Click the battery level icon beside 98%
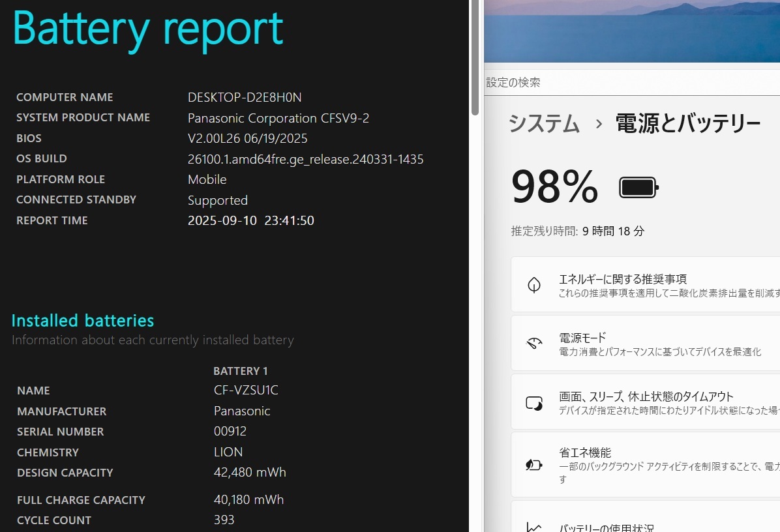Viewport: 780px width, 532px height. 638,188
